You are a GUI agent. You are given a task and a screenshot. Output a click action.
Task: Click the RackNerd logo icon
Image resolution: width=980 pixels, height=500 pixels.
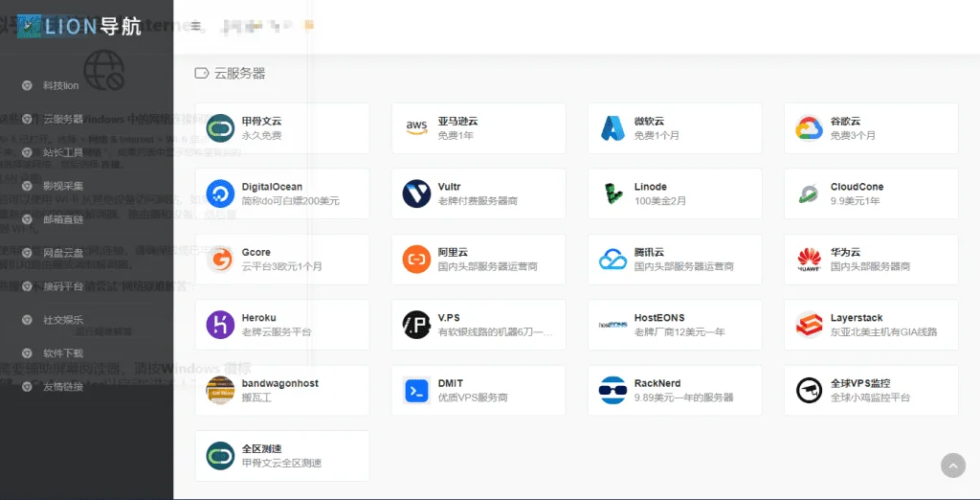pos(612,390)
